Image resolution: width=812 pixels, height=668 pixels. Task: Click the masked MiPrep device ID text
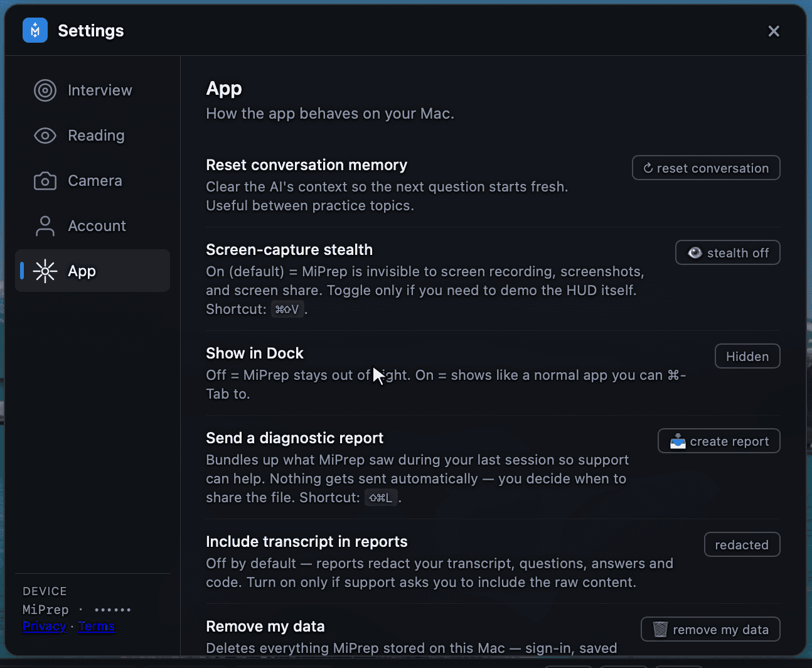[x=77, y=610]
